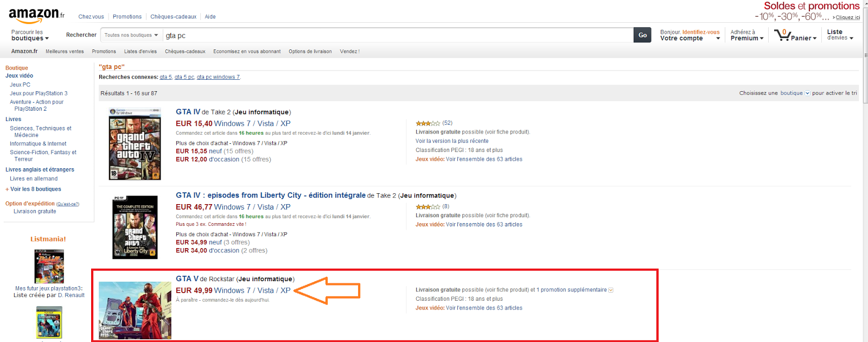Image resolution: width=868 pixels, height=342 pixels.
Task: Expand 'Adhérez à Premium' dropdown
Action: point(747,35)
